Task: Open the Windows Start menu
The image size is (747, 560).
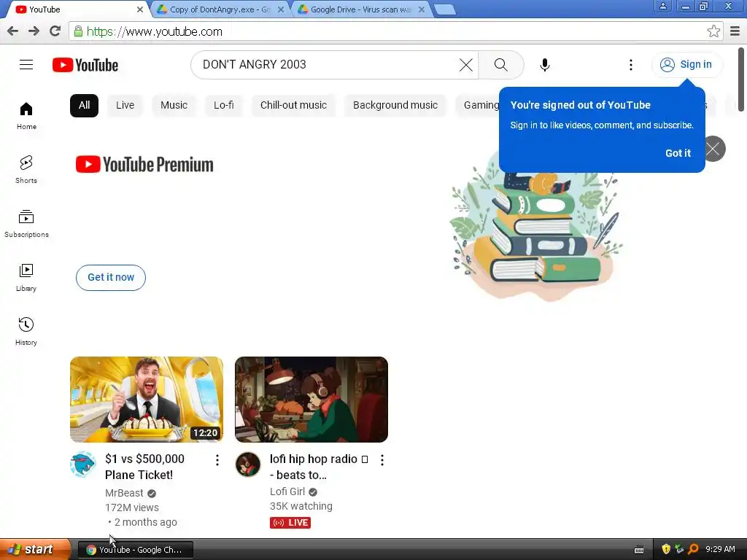Action: click(34, 550)
